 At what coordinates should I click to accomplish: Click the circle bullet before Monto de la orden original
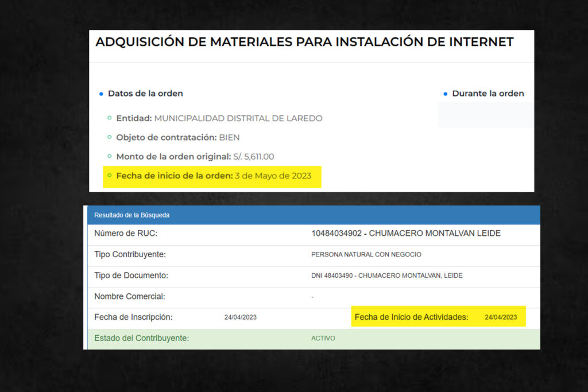point(110,157)
